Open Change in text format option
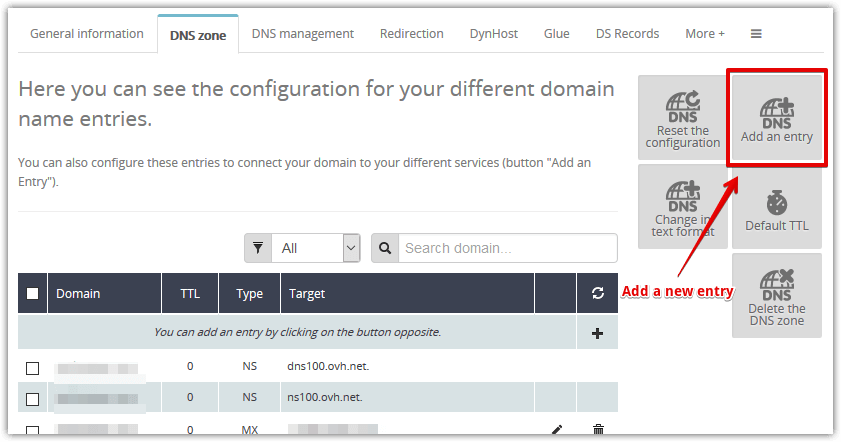Image resolution: width=841 pixels, height=442 pixels. 682,208
